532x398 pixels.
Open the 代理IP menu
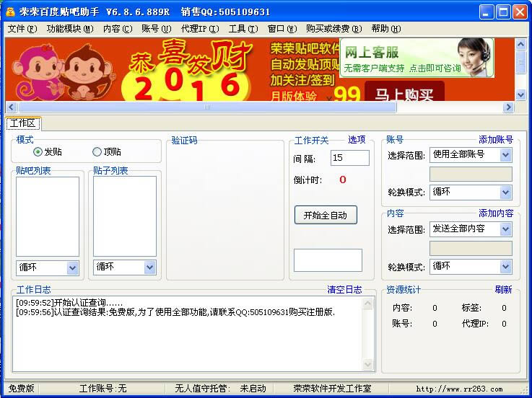[200, 29]
